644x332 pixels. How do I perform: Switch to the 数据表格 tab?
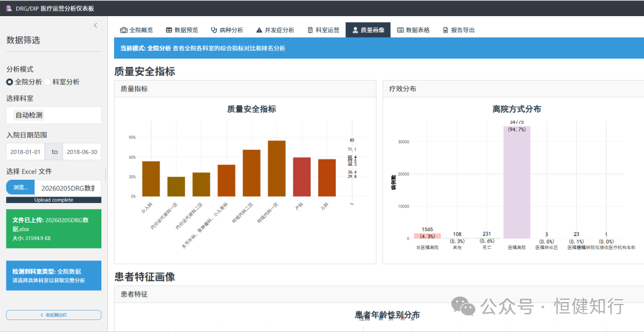pyautogui.click(x=413, y=30)
